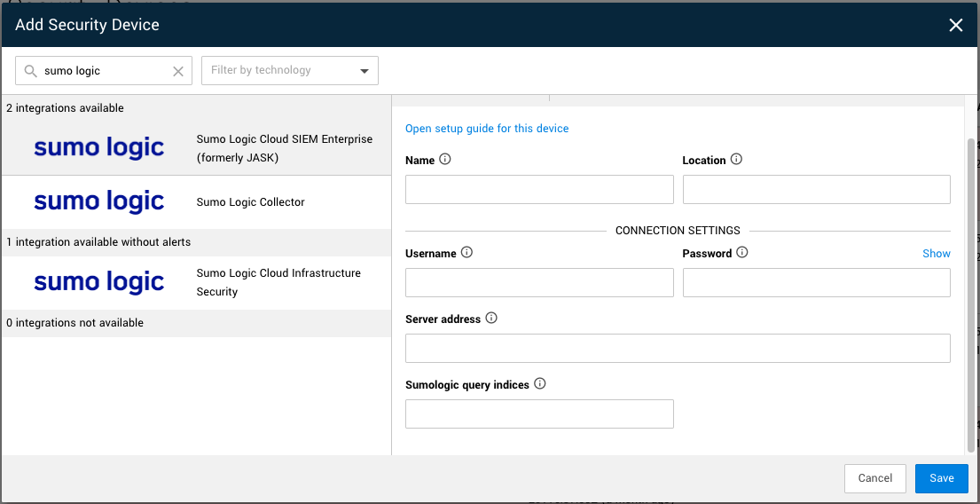Open the Filter by technology dropdown

click(289, 71)
